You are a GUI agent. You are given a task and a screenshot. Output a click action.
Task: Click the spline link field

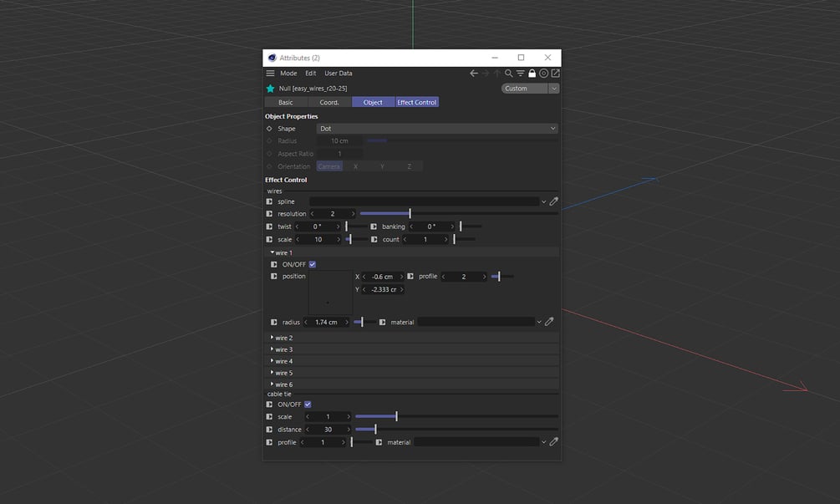[424, 201]
